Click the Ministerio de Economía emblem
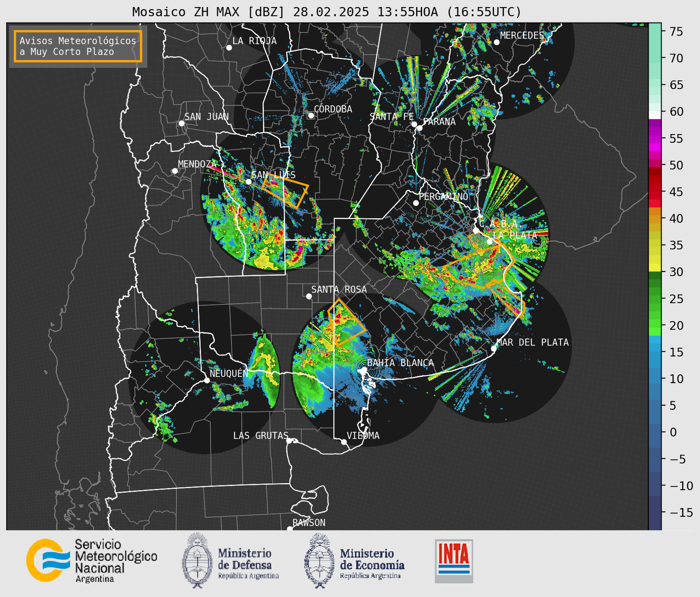Screen dimensions: 700x597 click(x=319, y=561)
